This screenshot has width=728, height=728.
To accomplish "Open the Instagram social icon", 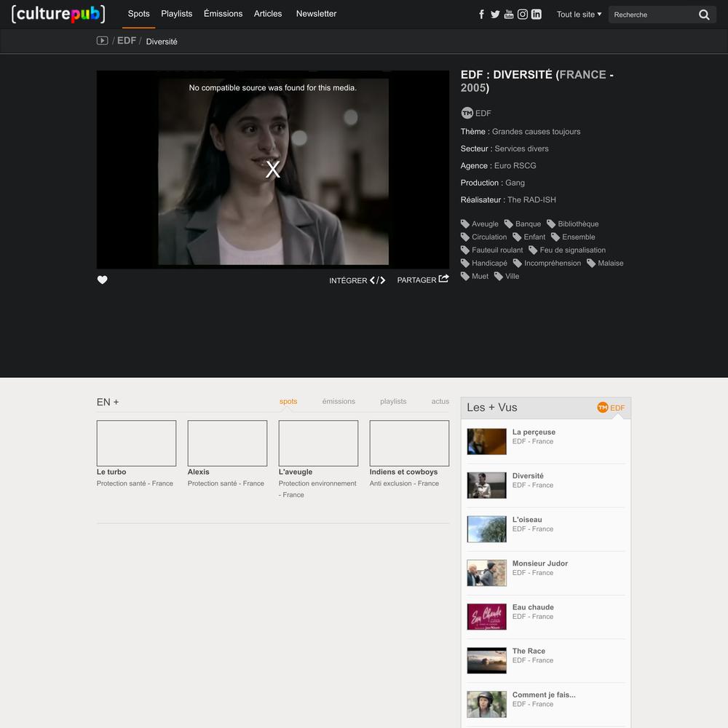I will click(522, 15).
